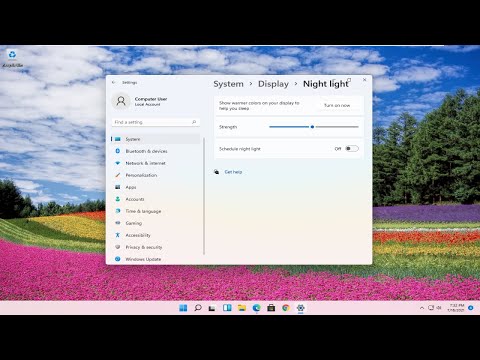Click the System monitor icon in sidebar
Screen dimensions: 480x360
pos(118,139)
